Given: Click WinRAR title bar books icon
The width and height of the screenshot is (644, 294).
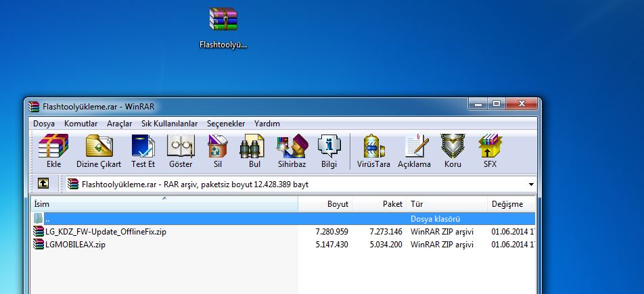Looking at the screenshot, I should [34, 107].
